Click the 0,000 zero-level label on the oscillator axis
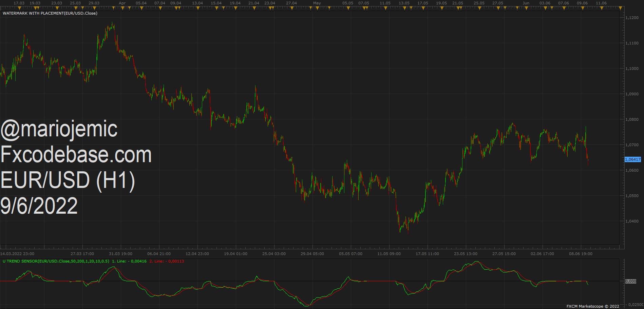This screenshot has width=644, height=309. 631,281
